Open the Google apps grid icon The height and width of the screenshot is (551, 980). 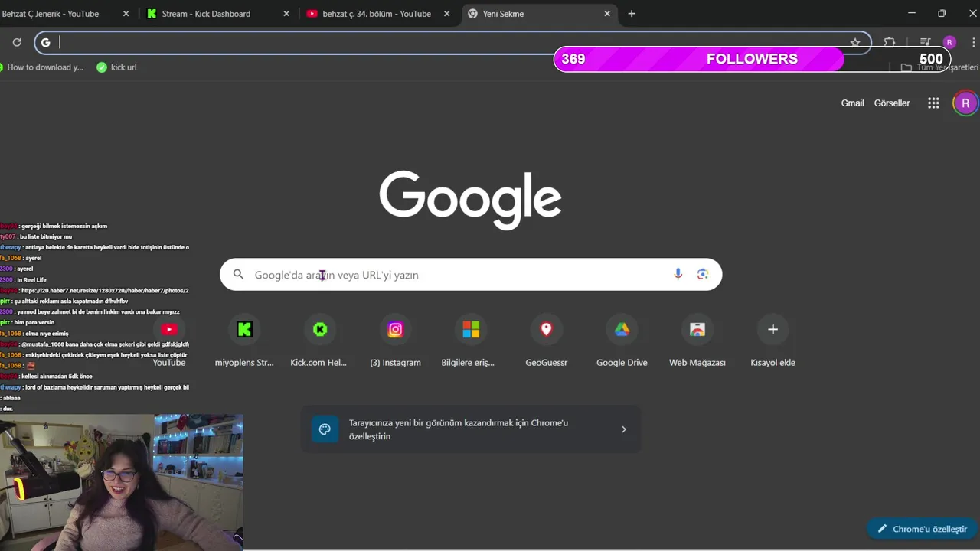933,103
